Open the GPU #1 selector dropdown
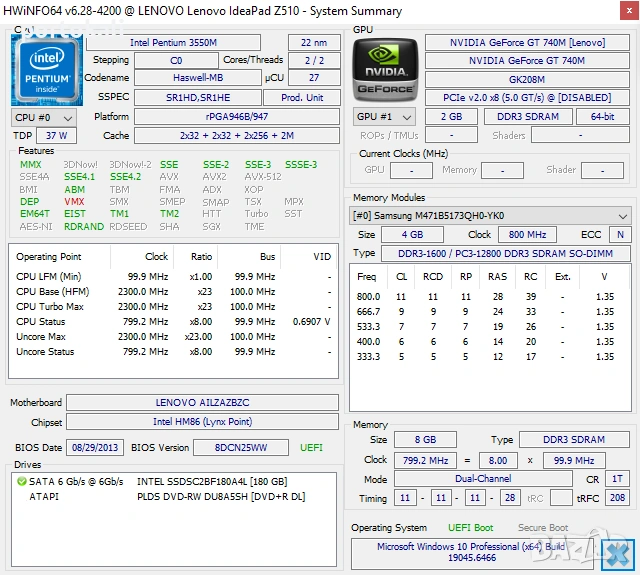The image size is (640, 575). pos(384,117)
